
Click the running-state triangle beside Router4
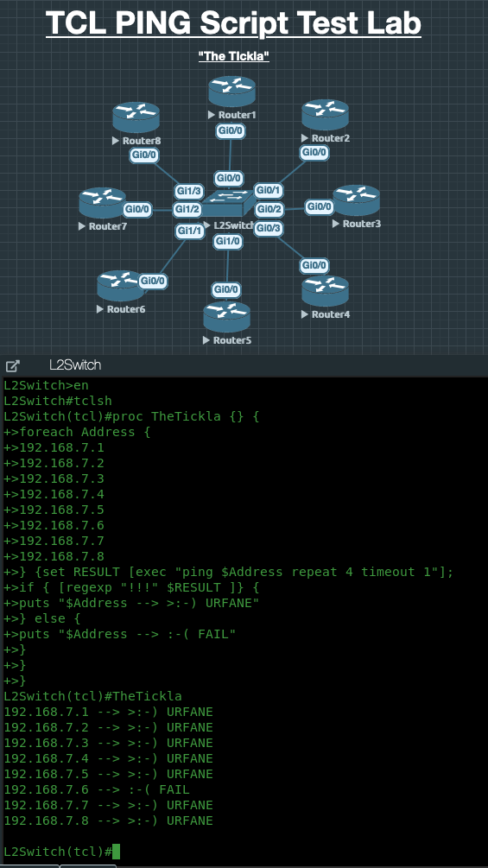305,314
